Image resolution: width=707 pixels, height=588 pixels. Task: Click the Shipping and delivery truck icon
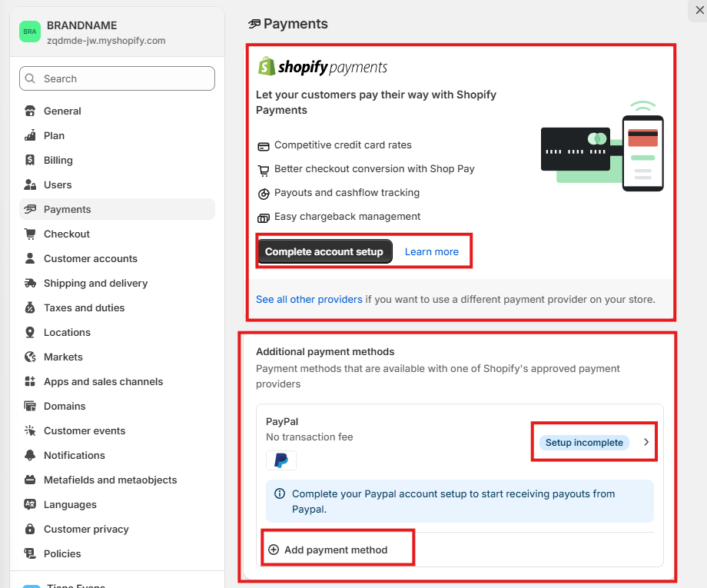[x=30, y=283]
